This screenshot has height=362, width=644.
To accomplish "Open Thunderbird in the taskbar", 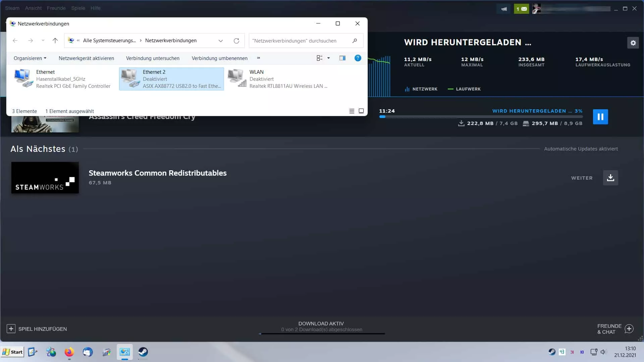I will [x=88, y=352].
